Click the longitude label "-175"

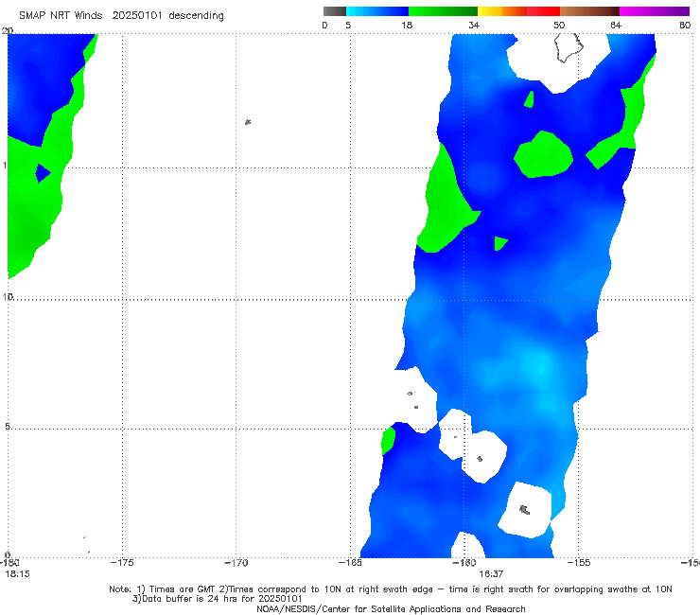tap(122, 563)
